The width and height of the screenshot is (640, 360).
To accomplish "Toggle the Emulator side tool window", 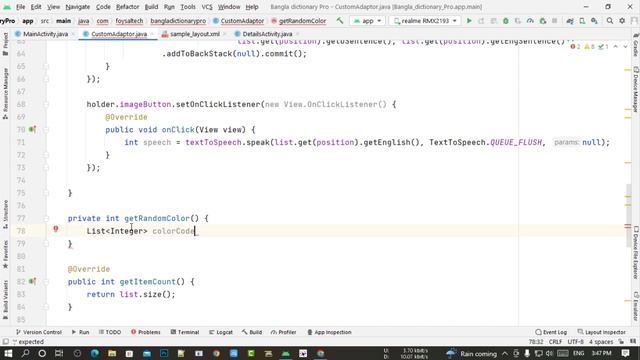I will pos(636,306).
